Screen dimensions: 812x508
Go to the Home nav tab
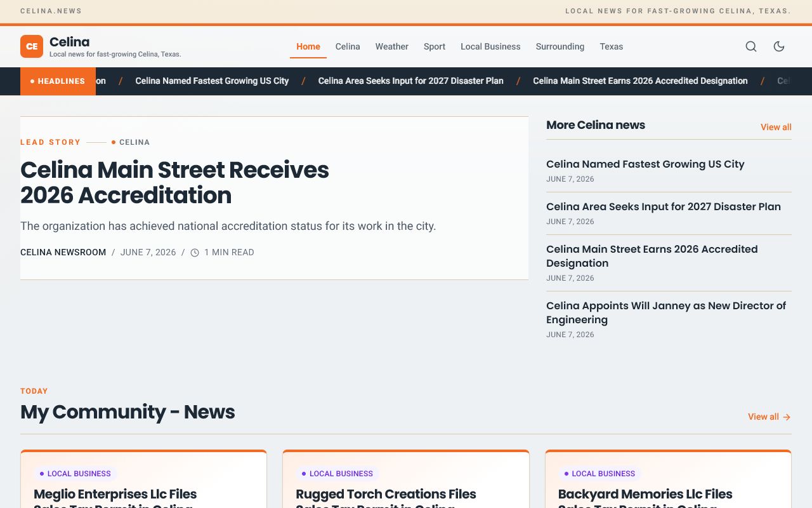tap(308, 46)
